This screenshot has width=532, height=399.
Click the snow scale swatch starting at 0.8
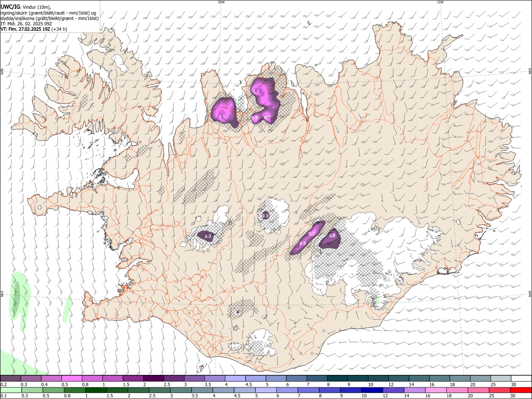tap(92, 379)
